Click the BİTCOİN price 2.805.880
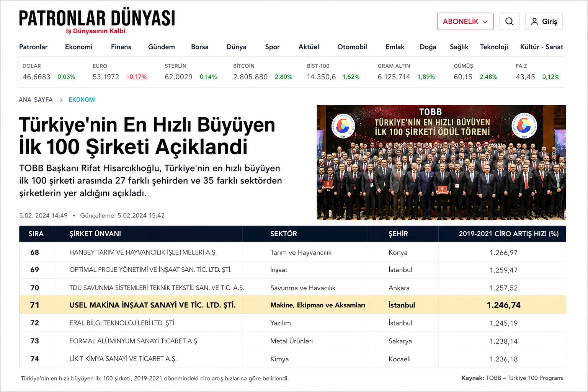 click(250, 77)
